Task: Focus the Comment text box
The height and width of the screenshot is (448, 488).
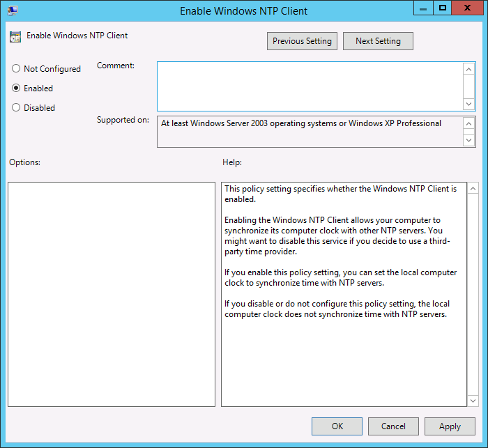Action: (310, 86)
